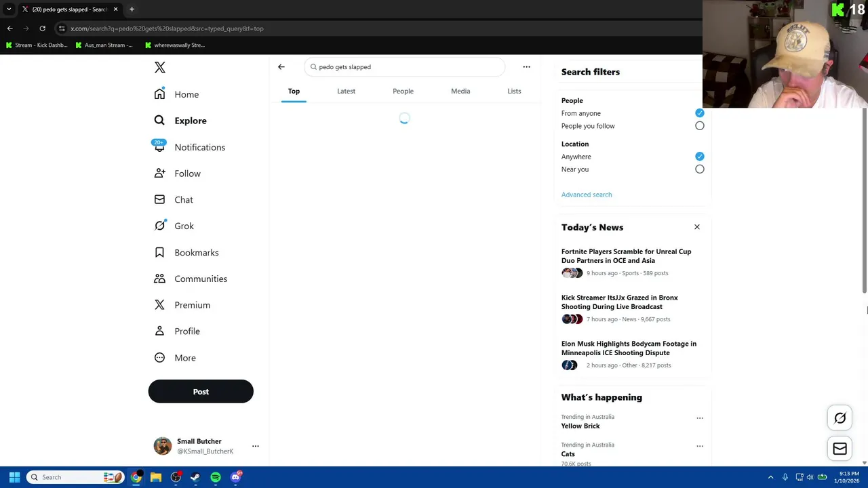Switch to the People tab
Viewport: 868px width, 488px height.
[403, 91]
